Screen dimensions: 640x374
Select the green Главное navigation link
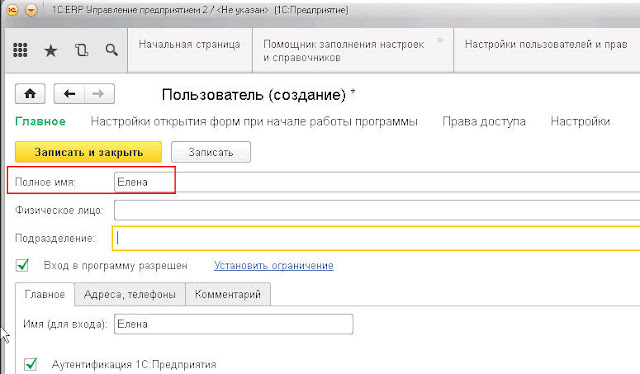coord(40,122)
